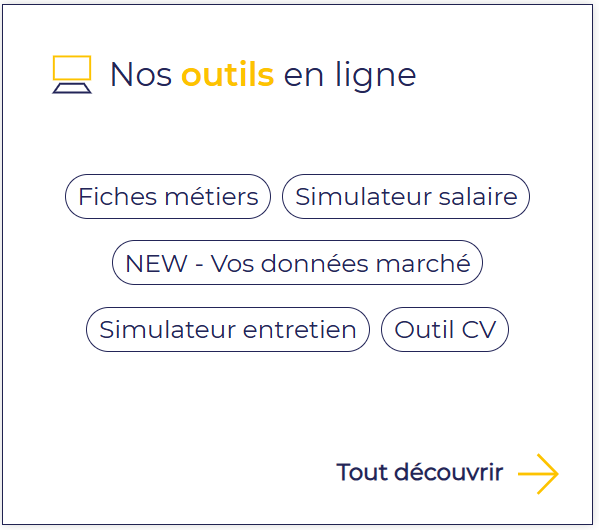
Task: Click the word métiers in first pill
Action: point(212,197)
